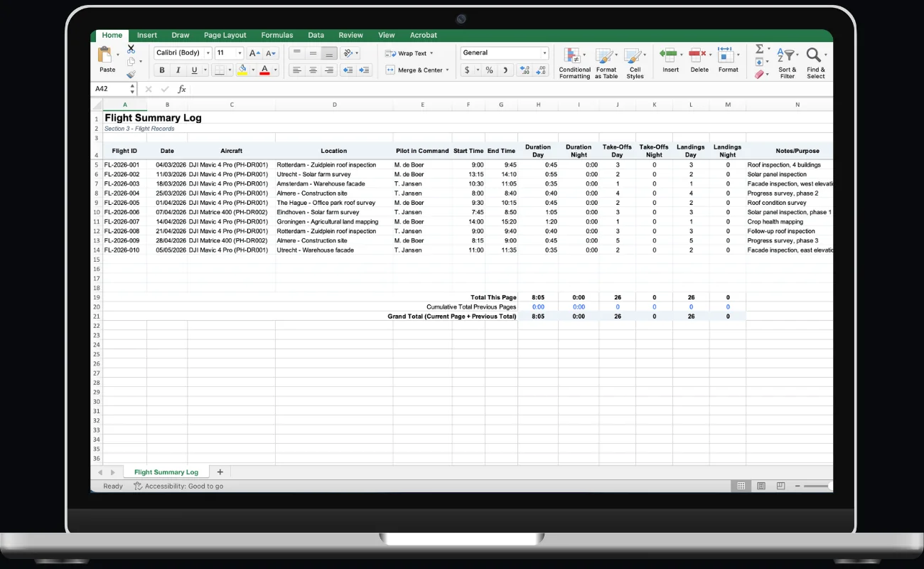Open Find & Select

815,63
